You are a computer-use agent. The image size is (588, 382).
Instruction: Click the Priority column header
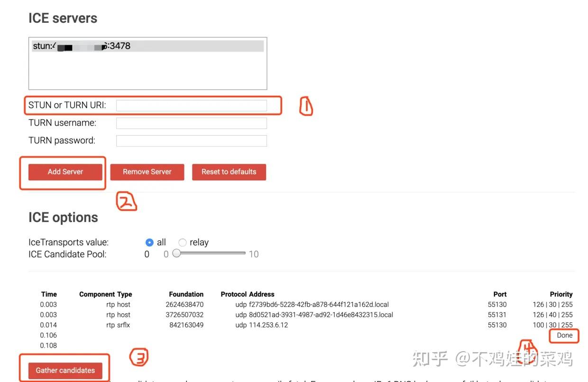point(561,294)
